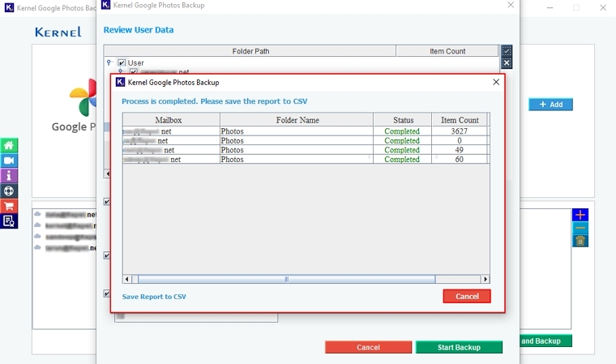616x364 pixels.
Task: Collapse the User tree node
Action: 109,62
